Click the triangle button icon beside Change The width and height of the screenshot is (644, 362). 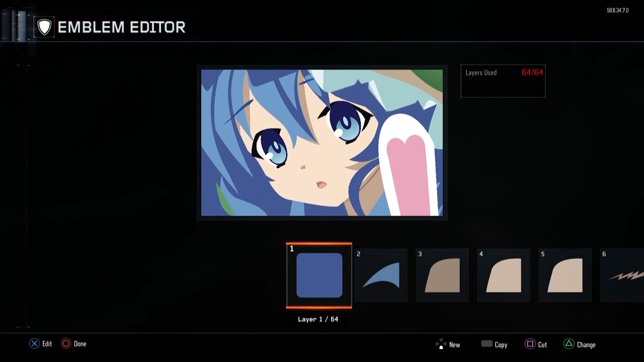(x=569, y=344)
